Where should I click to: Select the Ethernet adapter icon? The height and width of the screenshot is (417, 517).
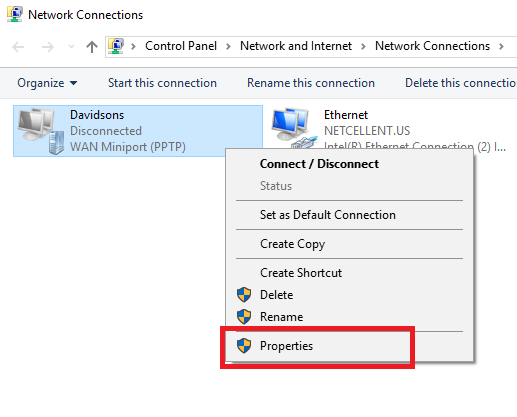tap(294, 128)
